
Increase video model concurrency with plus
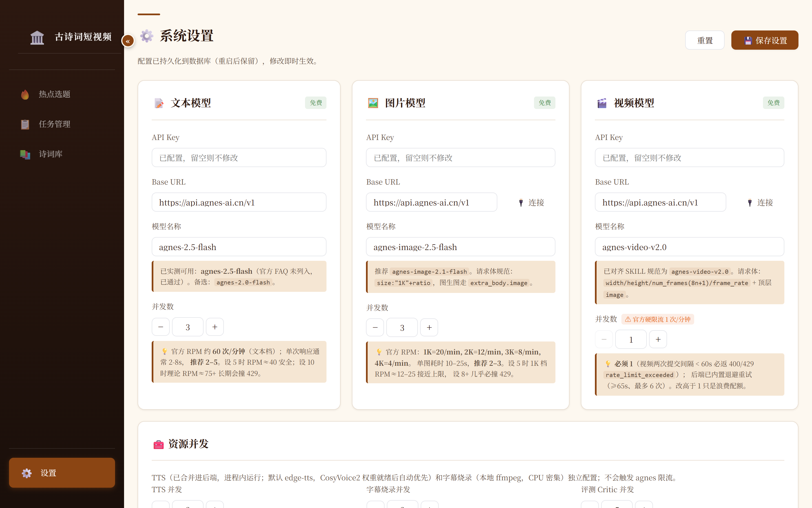(658, 339)
